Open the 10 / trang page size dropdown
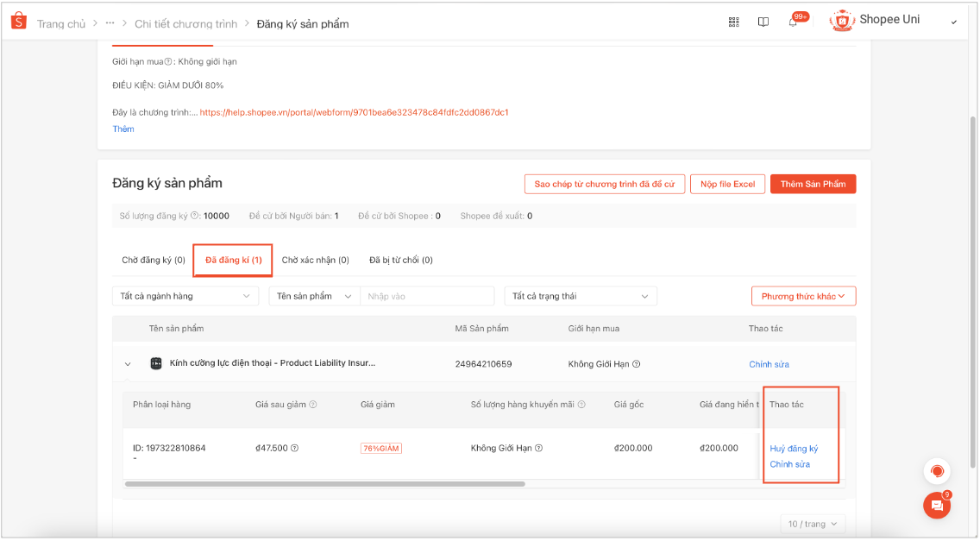Image resolution: width=980 pixels, height=541 pixels. (812, 524)
